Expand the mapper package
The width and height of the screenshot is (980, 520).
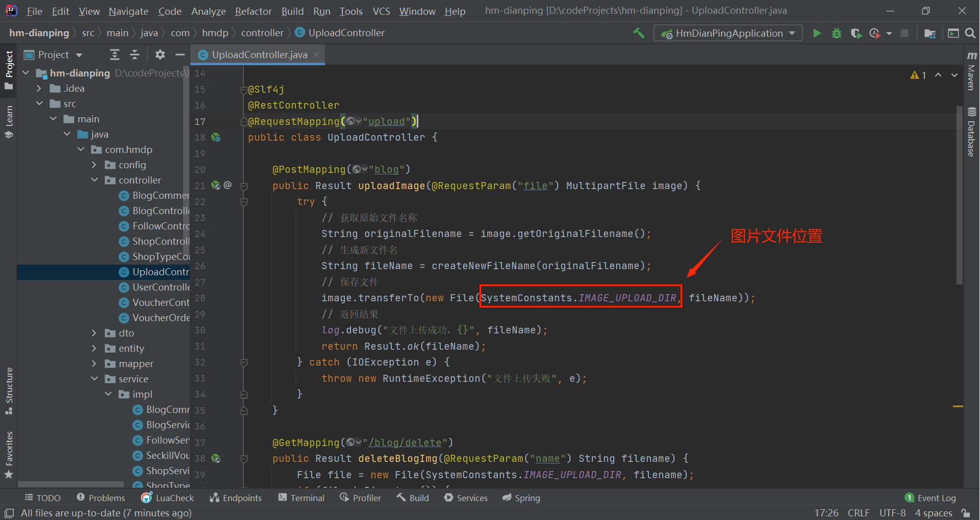[94, 363]
